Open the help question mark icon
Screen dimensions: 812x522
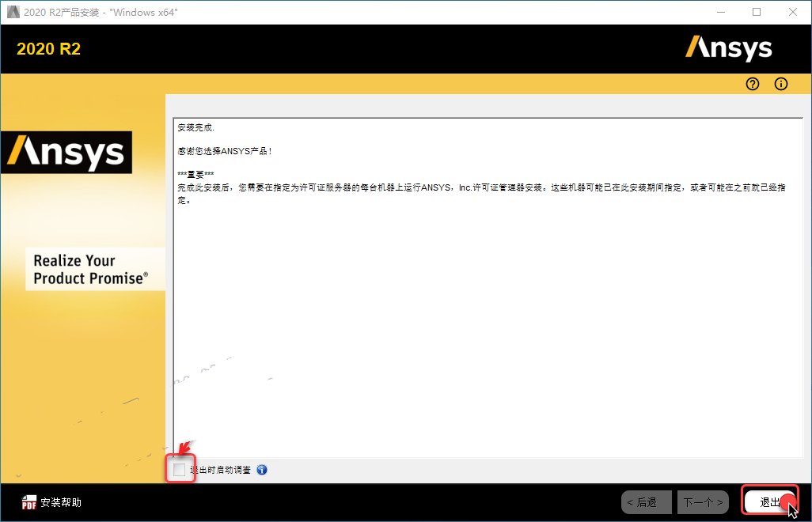click(x=753, y=84)
